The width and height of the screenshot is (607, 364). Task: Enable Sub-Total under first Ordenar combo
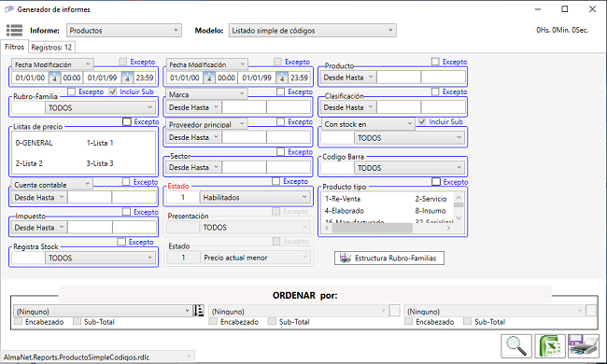pyautogui.click(x=77, y=321)
